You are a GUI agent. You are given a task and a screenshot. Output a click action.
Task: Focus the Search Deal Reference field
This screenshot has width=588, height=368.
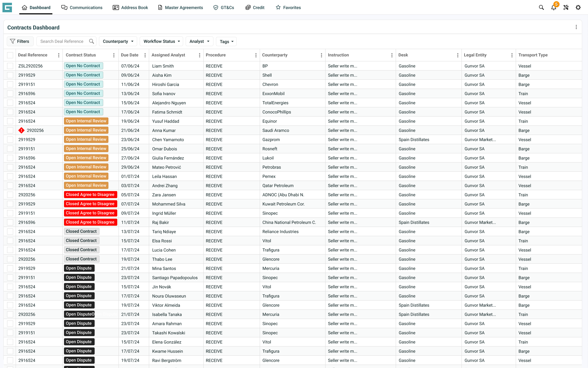coord(63,41)
